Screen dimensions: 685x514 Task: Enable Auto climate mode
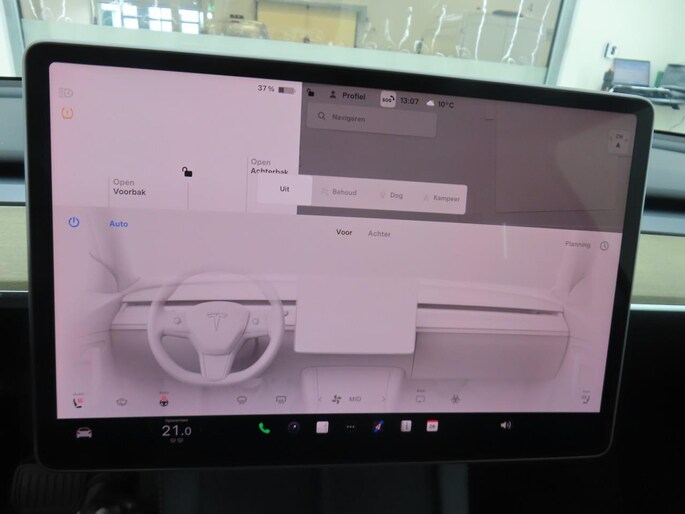click(x=118, y=224)
